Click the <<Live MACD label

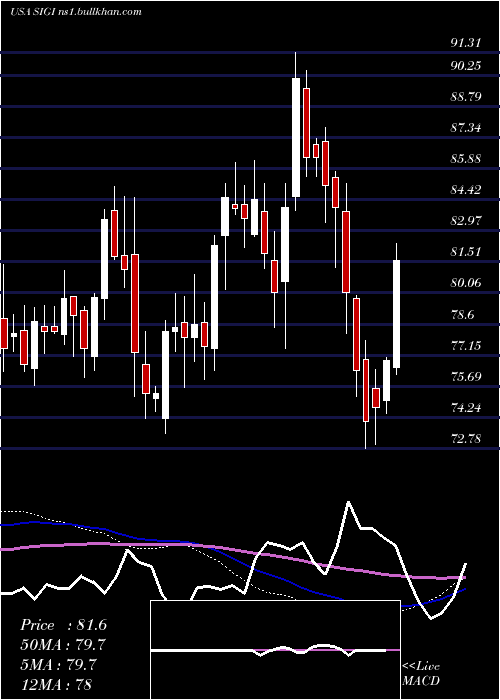pos(421,673)
